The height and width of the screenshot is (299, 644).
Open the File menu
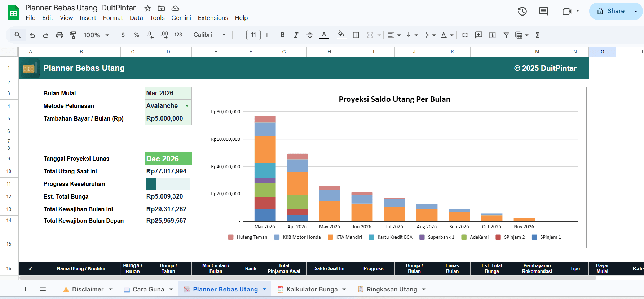[x=30, y=18]
